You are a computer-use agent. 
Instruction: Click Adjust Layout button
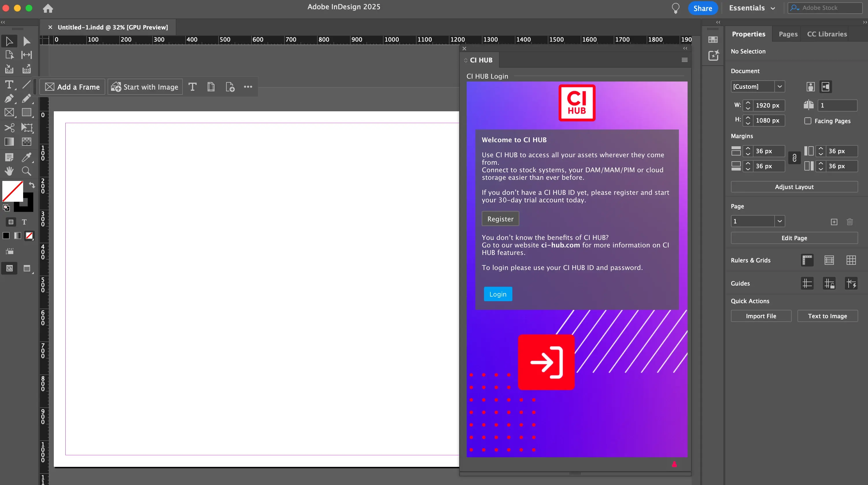(794, 187)
